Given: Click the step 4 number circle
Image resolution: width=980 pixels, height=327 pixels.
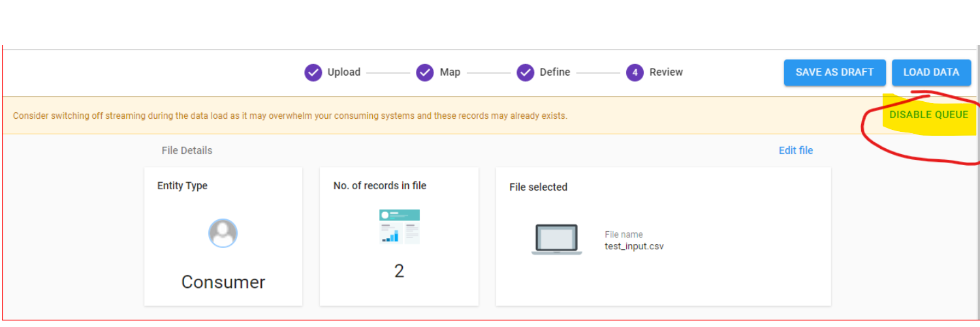Looking at the screenshot, I should click(635, 72).
